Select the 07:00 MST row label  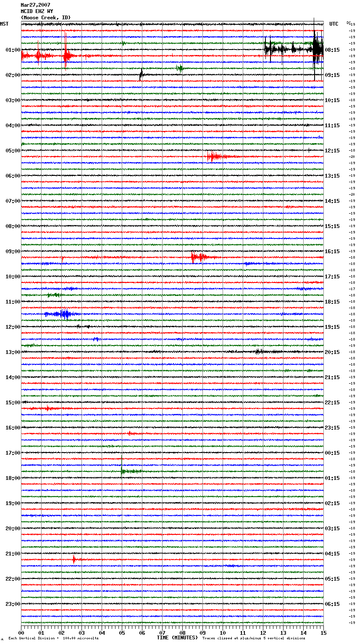point(13,201)
